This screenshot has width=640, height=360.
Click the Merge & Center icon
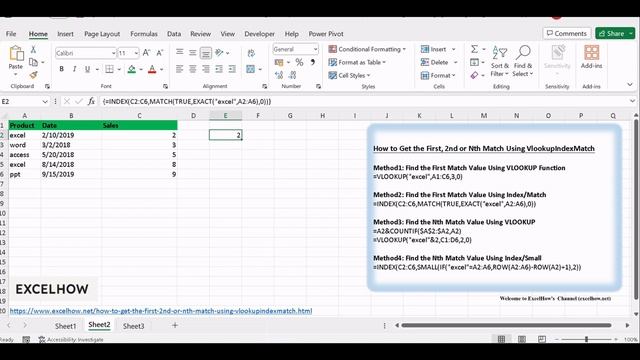coord(251,69)
